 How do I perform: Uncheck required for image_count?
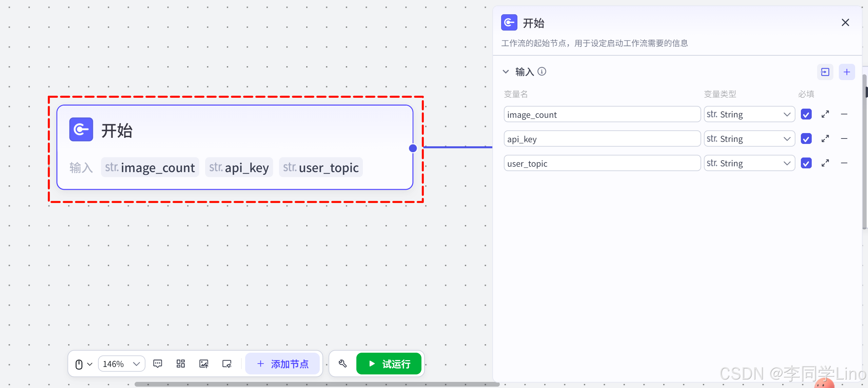[806, 114]
